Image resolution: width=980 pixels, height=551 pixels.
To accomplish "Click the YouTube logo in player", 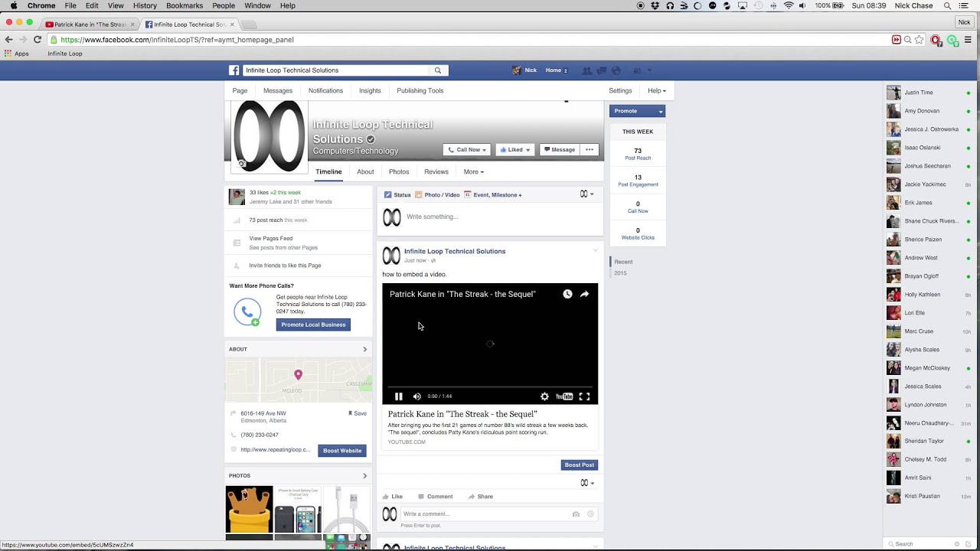I will tap(564, 396).
